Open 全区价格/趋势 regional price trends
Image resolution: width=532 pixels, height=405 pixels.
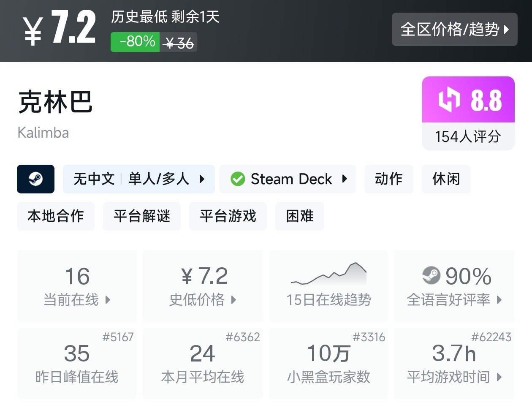point(454,29)
